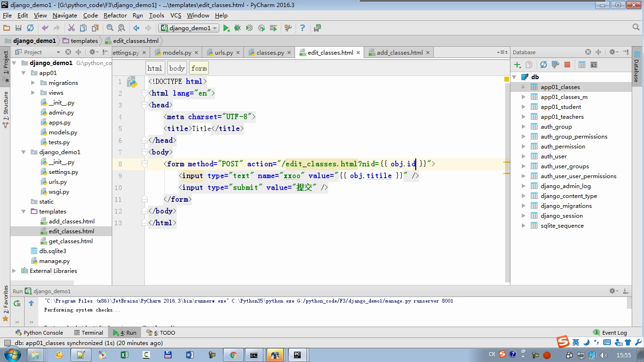Click the Back navigation arrow
This screenshot has height=362, width=644.
(x=137, y=28)
